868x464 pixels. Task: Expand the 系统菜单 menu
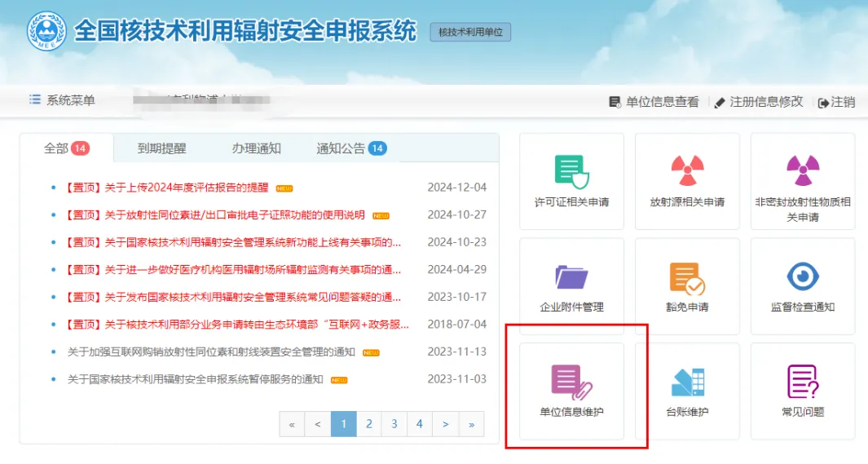63,100
